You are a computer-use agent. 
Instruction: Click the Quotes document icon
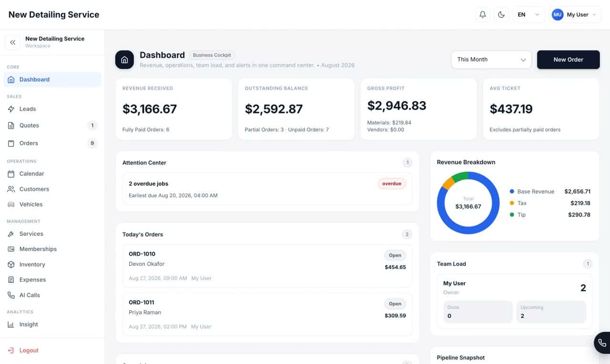11,126
